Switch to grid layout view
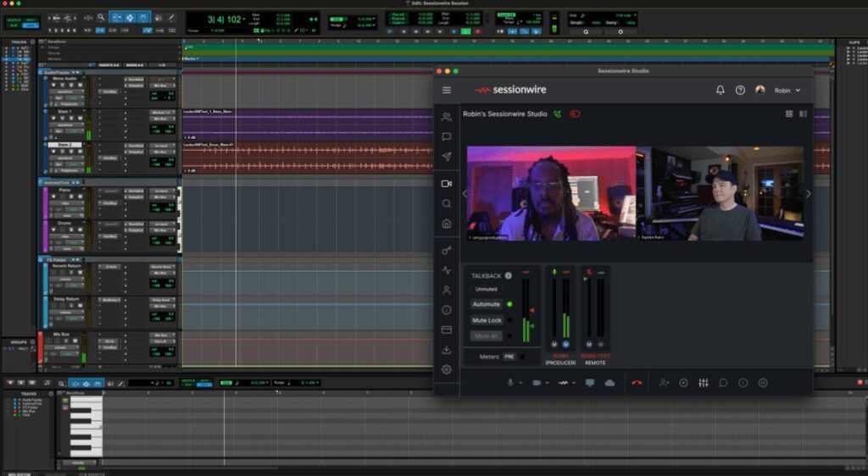Screen dimensions: 868x476 (x=789, y=113)
